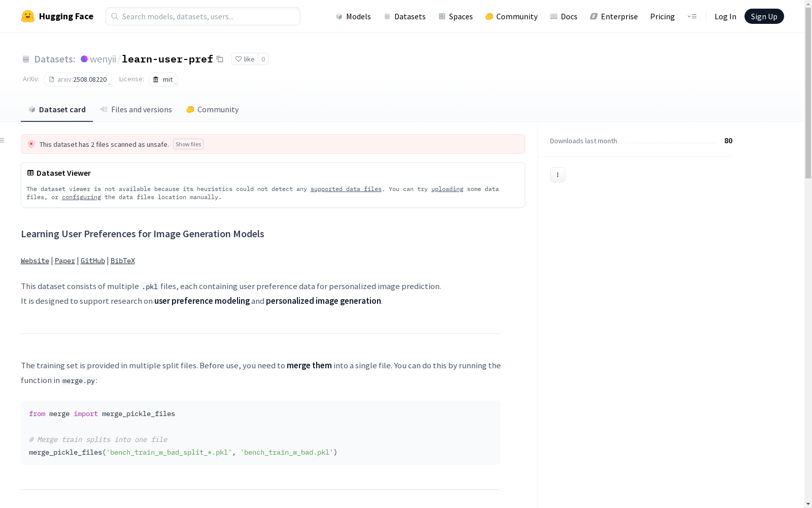812x508 pixels.
Task: Follow the 'uploading' link in the viewer notice
Action: point(447,189)
